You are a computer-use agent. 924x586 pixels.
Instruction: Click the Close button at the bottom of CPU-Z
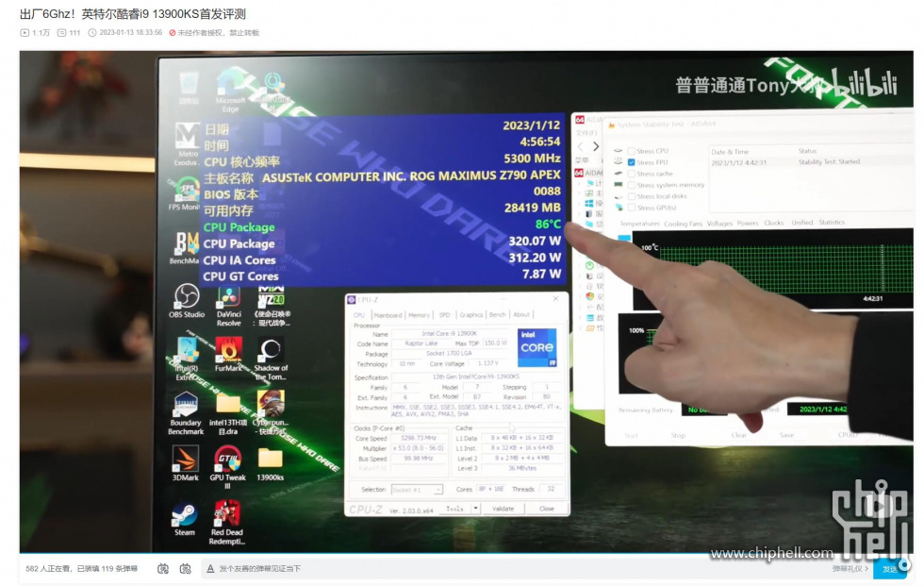pos(546,509)
